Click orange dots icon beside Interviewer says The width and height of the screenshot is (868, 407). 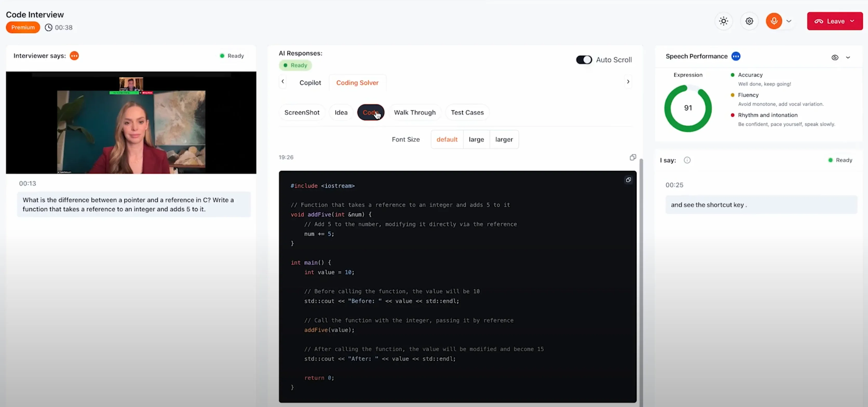pyautogui.click(x=74, y=56)
